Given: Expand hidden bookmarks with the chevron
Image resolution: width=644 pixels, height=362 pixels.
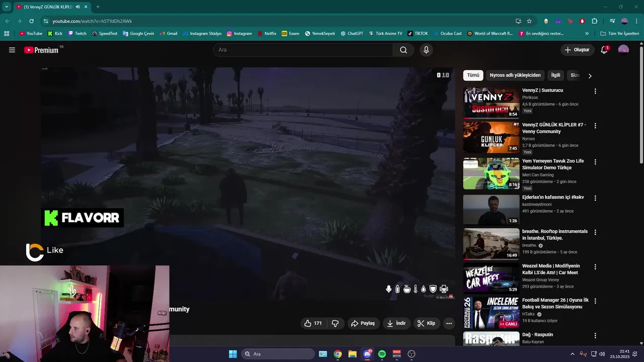Looking at the screenshot, I should 587,34.
